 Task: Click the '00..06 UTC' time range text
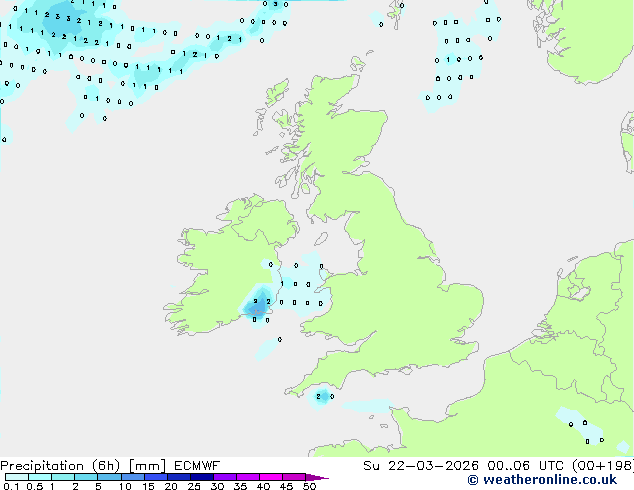[x=525, y=466]
